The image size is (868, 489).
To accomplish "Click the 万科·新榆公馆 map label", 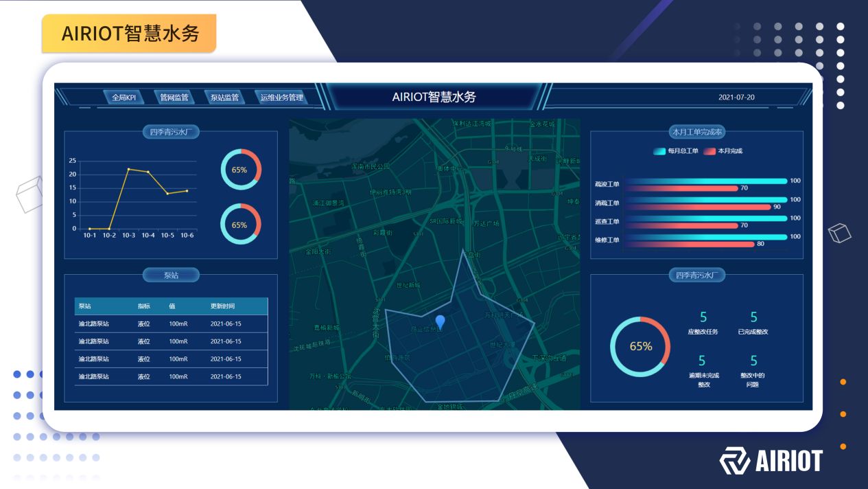I will [x=330, y=376].
